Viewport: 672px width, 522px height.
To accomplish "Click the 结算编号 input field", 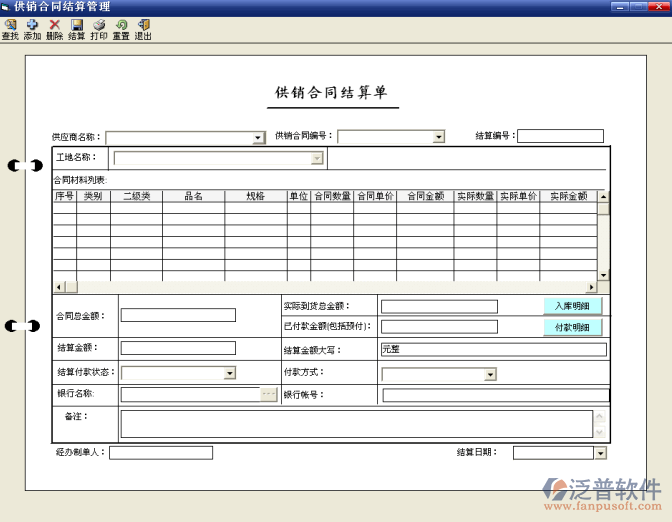I will [560, 136].
